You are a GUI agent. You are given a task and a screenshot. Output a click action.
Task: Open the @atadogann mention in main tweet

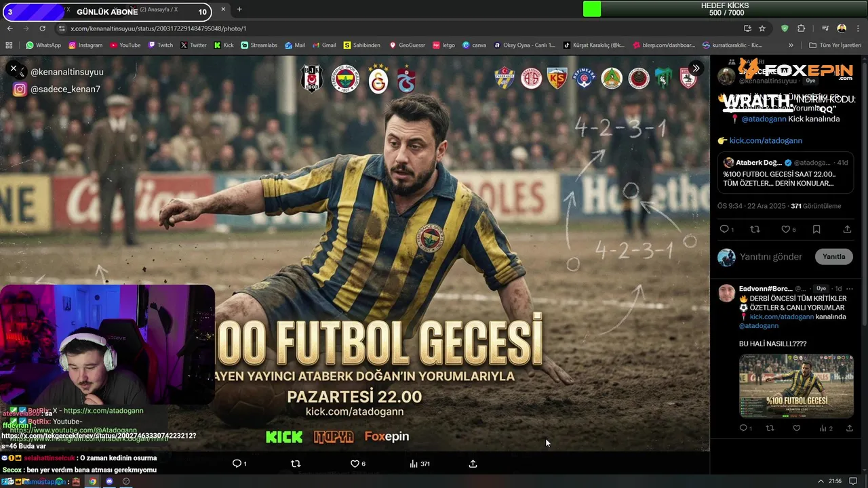pos(764,119)
